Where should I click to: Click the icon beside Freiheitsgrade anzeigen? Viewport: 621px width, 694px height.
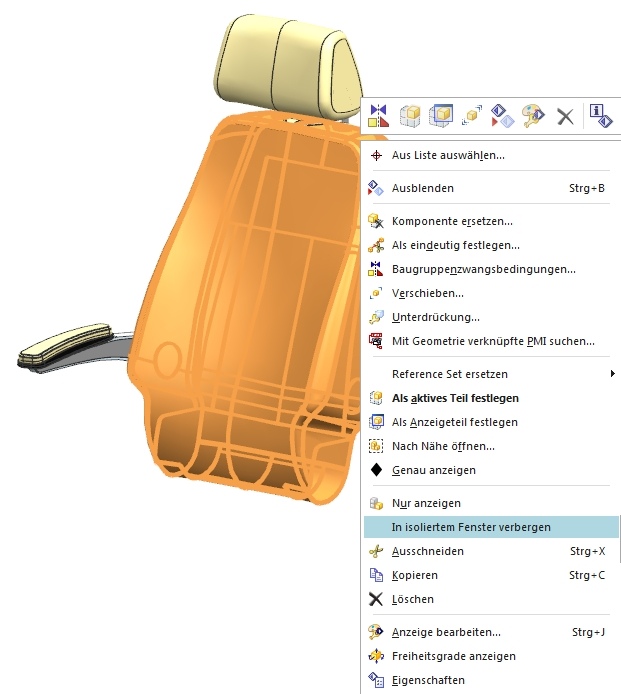376,656
